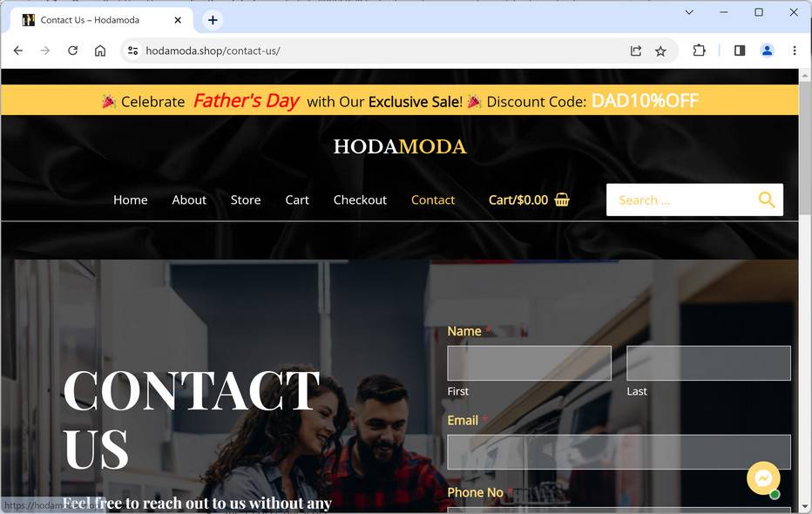Open the Chrome profile avatar
The image size is (812, 514).
click(767, 51)
